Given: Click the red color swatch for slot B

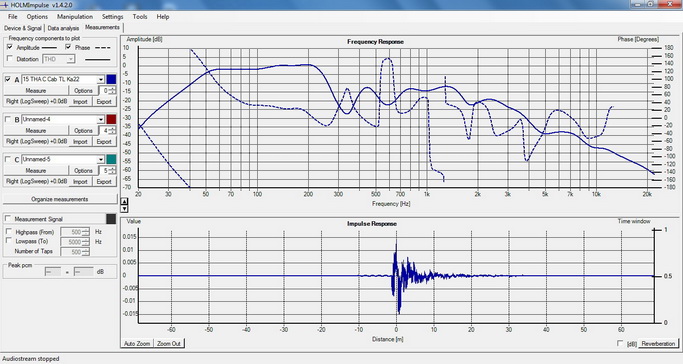Looking at the screenshot, I should point(112,119).
